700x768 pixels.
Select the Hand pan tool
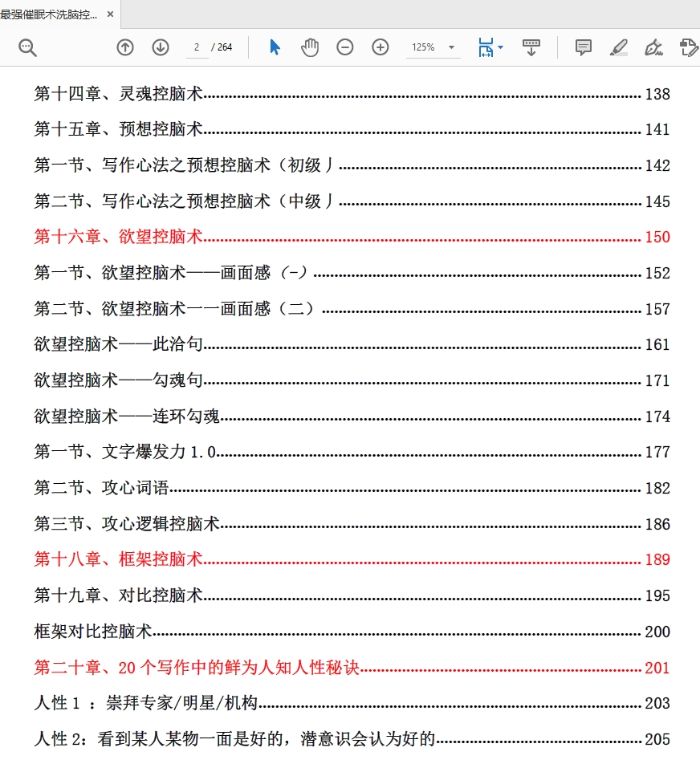coord(310,47)
